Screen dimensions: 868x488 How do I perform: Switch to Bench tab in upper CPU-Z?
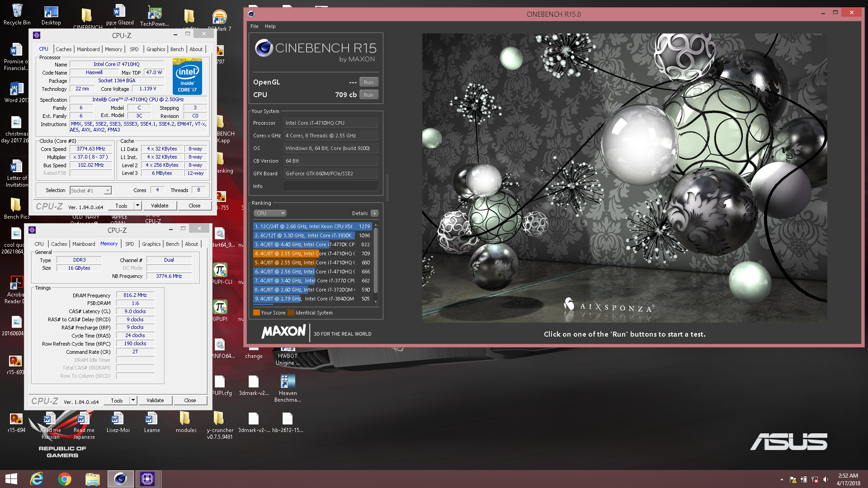tap(177, 49)
